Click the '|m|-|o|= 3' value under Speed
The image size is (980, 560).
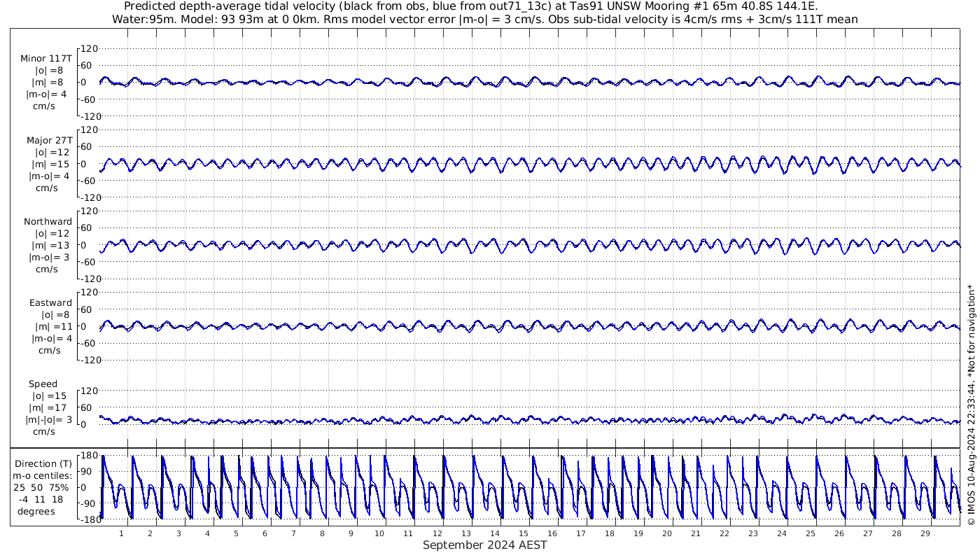(x=49, y=420)
